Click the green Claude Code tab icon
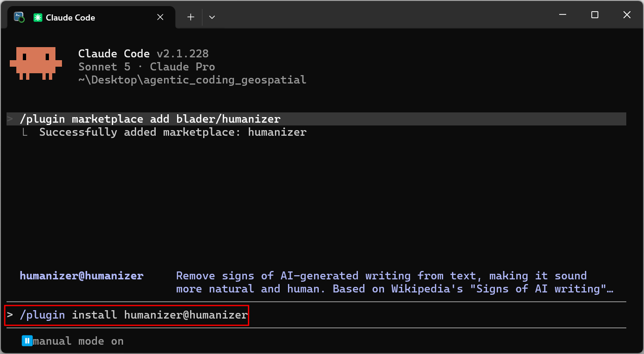The width and height of the screenshot is (644, 354). click(x=37, y=18)
